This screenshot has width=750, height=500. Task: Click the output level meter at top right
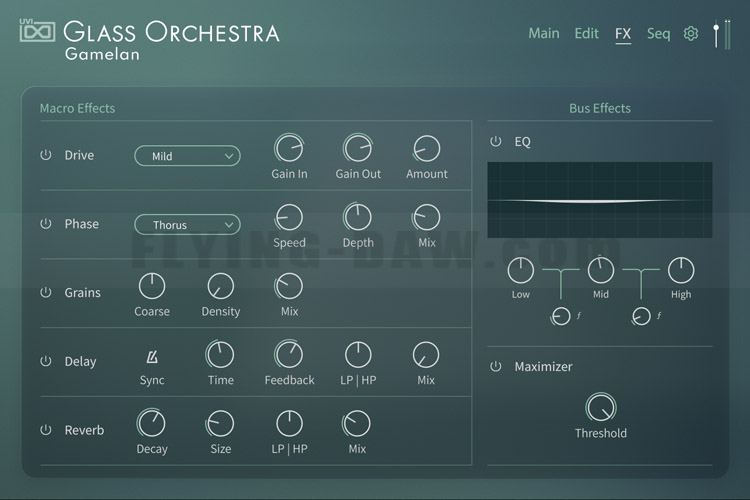click(727, 34)
